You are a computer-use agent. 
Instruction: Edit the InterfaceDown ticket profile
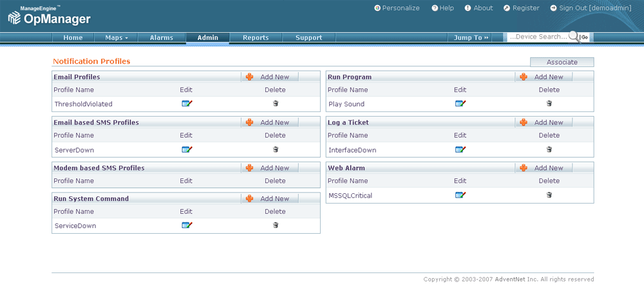(460, 149)
